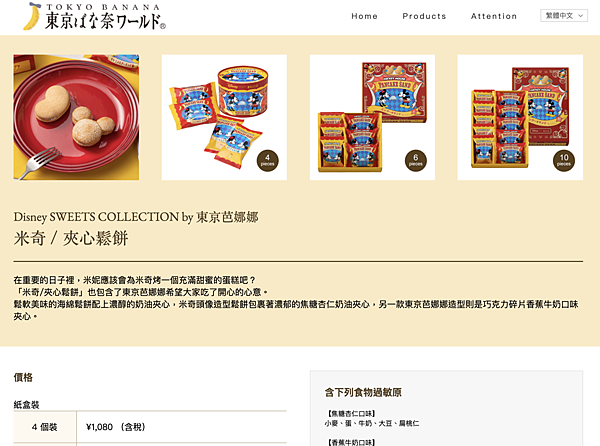Click the 價格 section heading
Screen dimensions: 600x446
[x=23, y=378]
